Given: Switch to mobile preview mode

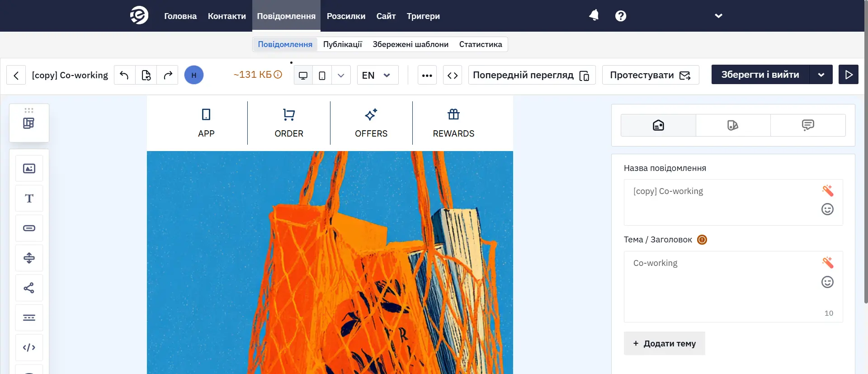Looking at the screenshot, I should [322, 75].
